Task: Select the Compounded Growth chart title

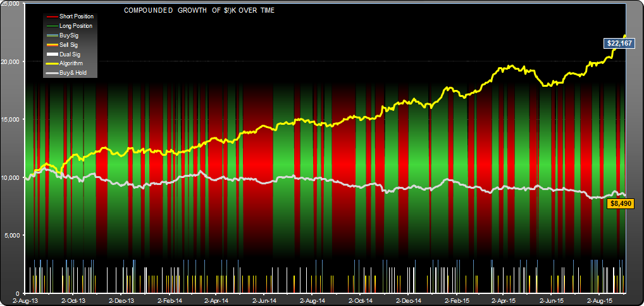Action: point(199,11)
